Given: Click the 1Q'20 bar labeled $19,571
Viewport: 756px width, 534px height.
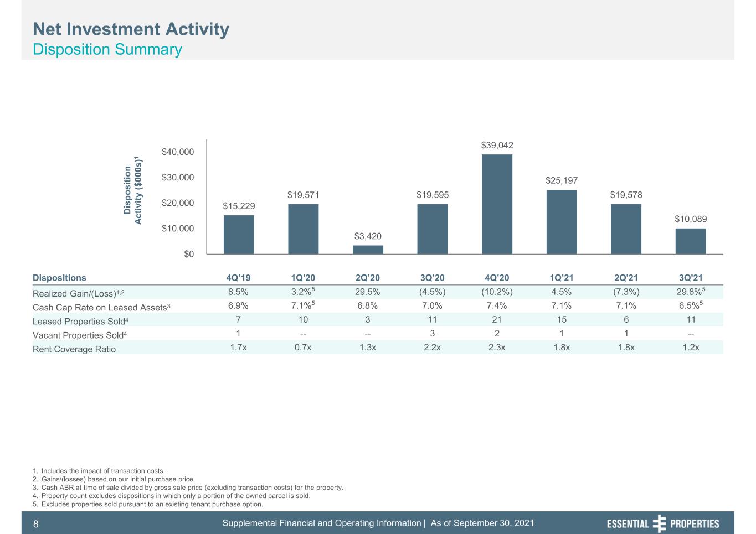Looking at the screenshot, I should tap(304, 229).
